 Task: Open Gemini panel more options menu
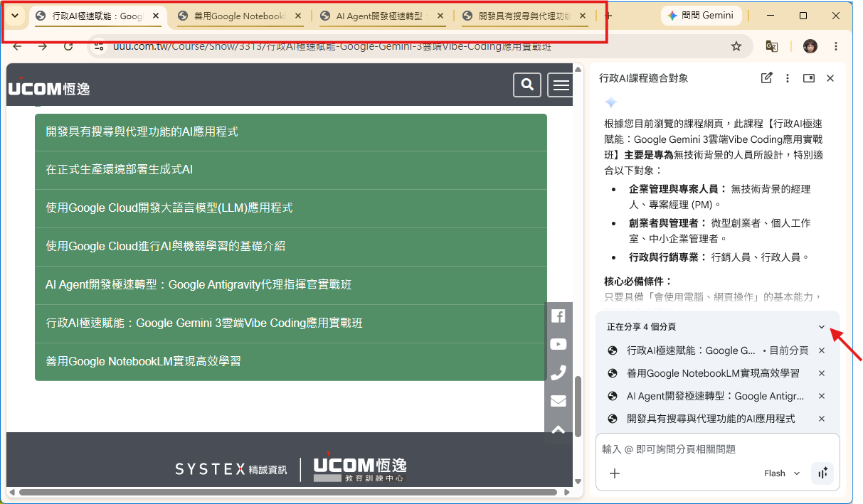(x=788, y=78)
